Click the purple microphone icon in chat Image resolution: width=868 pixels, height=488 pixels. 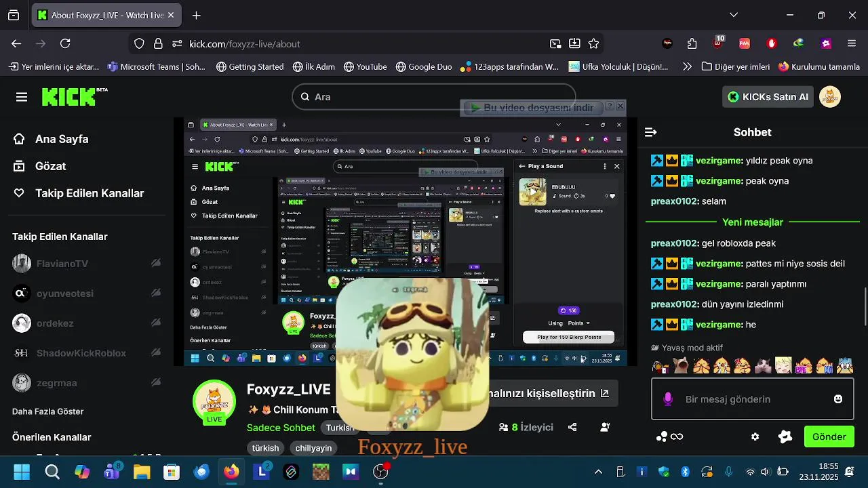pos(668,399)
